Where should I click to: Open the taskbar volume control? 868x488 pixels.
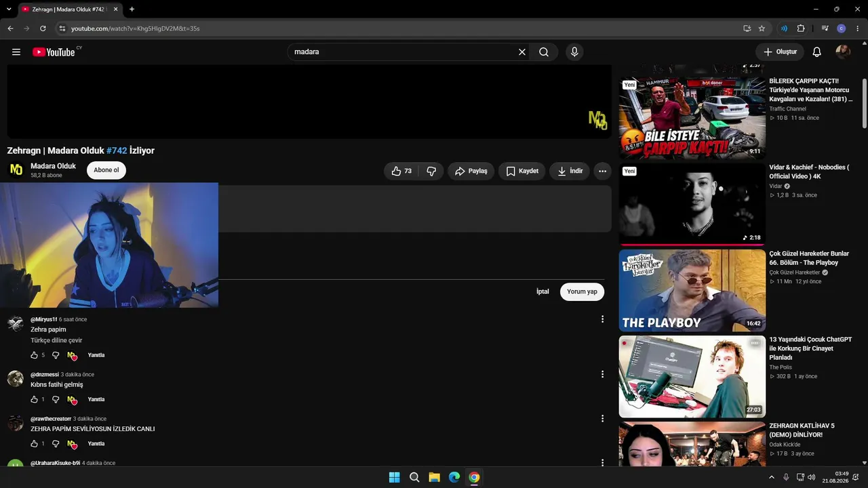(812, 477)
